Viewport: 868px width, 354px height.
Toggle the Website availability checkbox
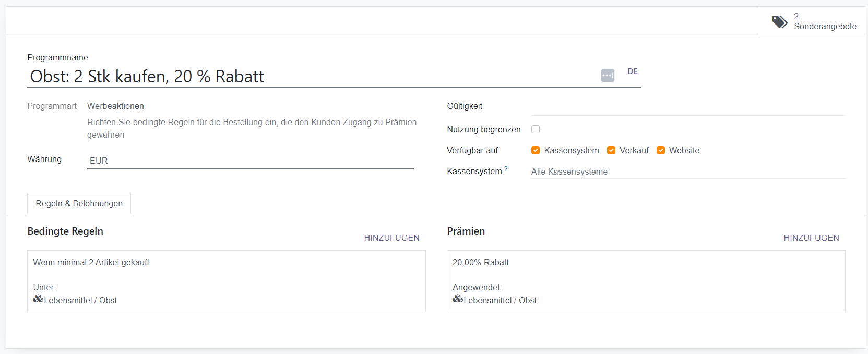(x=661, y=150)
